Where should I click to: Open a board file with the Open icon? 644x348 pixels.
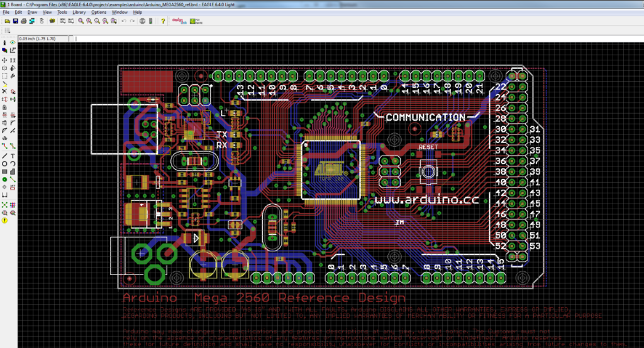tap(8, 21)
